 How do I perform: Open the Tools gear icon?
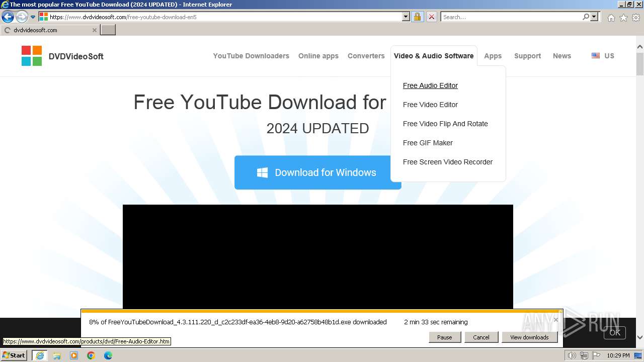[636, 18]
